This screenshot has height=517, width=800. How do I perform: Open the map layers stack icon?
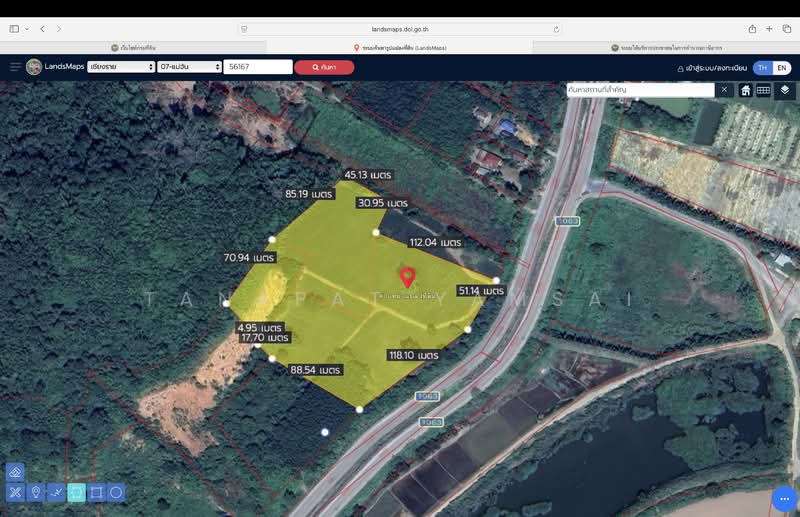[x=785, y=90]
